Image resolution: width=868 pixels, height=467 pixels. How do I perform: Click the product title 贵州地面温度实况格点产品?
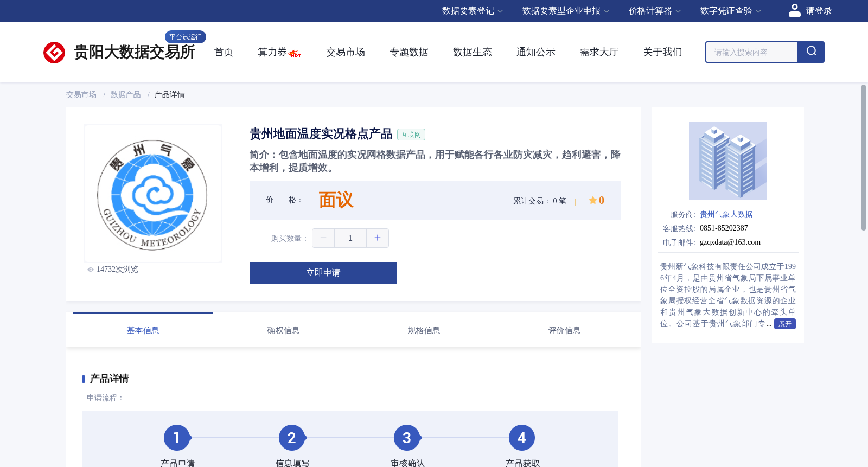point(321,134)
